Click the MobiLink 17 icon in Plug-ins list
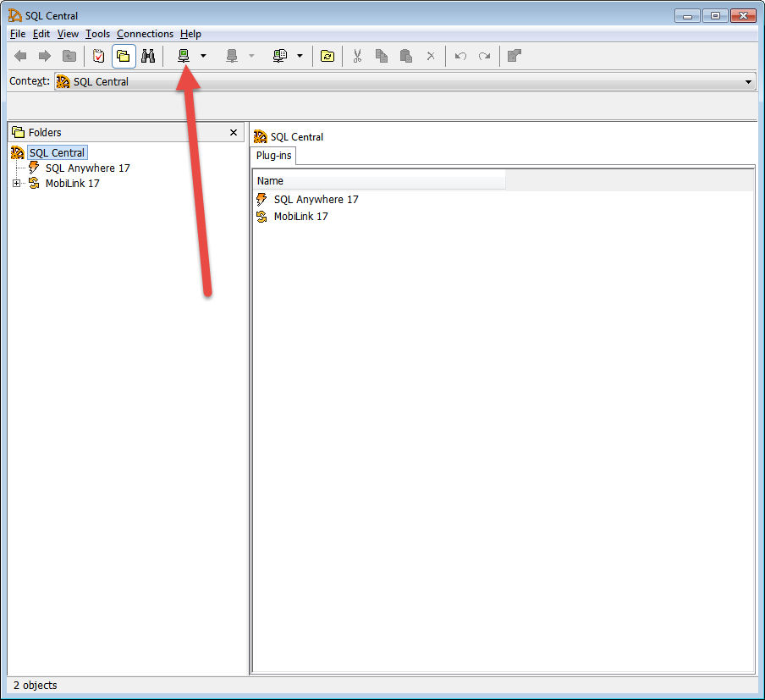The height and width of the screenshot is (700, 765). 261,216
